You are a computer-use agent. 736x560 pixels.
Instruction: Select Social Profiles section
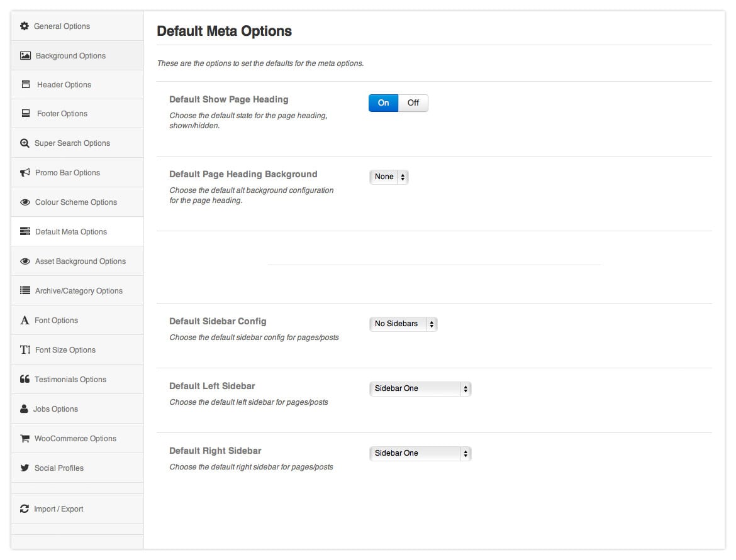(77, 468)
